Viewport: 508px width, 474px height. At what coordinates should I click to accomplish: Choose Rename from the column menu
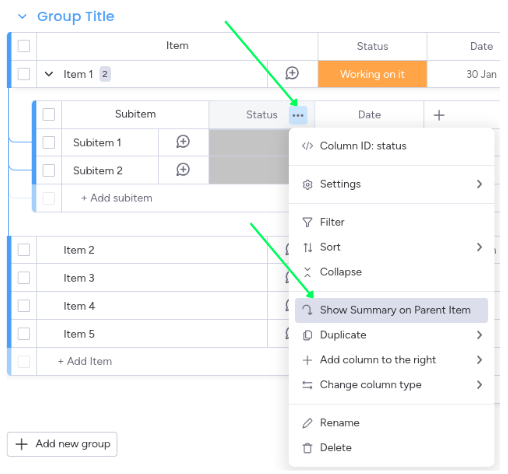[391, 423]
